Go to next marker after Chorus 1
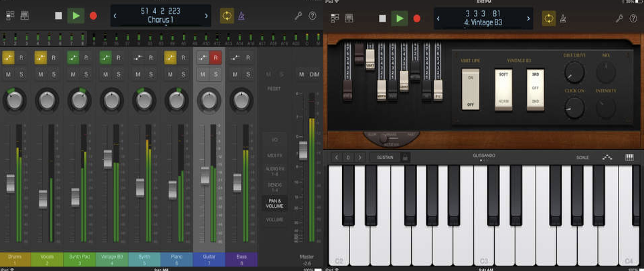This screenshot has width=644, height=271. pyautogui.click(x=206, y=16)
